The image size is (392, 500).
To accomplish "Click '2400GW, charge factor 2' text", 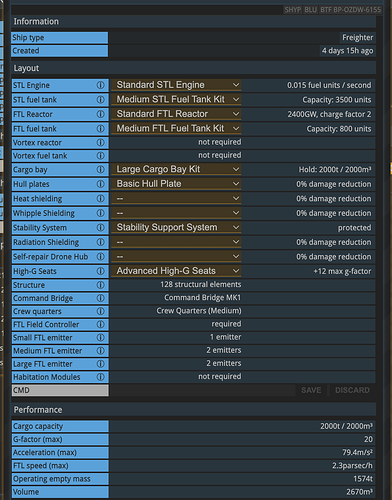I will [329, 114].
